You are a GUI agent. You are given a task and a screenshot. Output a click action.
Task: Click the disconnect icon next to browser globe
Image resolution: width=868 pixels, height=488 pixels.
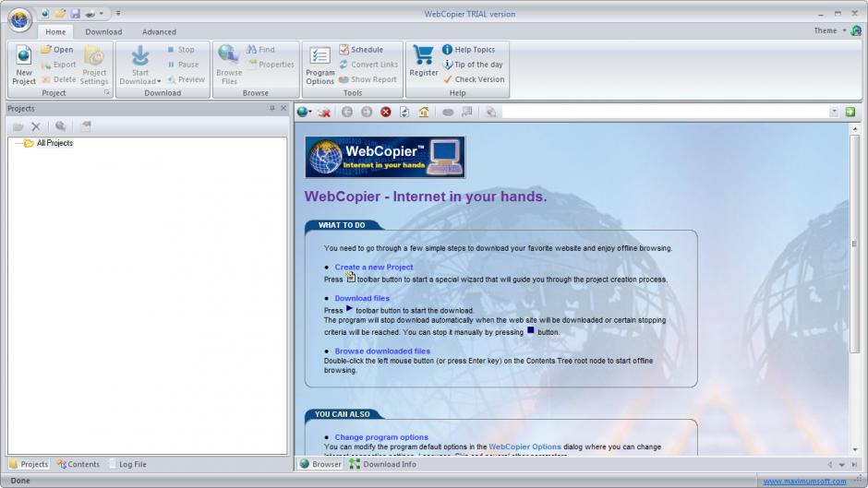coord(325,113)
